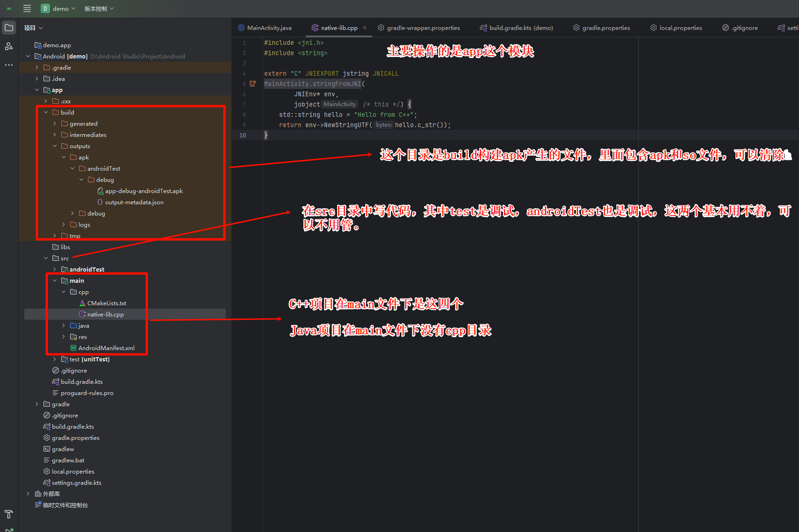
Task: Expand the .gradle folder
Action: point(37,68)
